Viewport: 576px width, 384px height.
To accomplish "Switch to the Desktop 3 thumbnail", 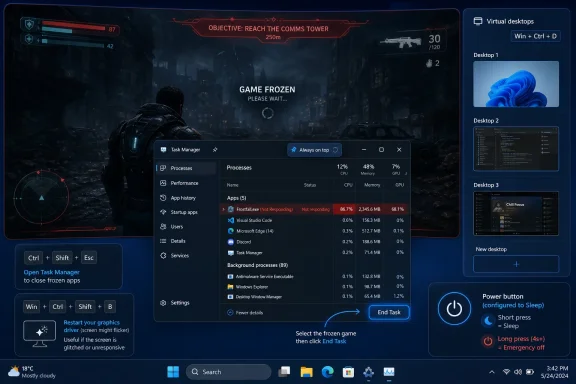I will (516, 213).
